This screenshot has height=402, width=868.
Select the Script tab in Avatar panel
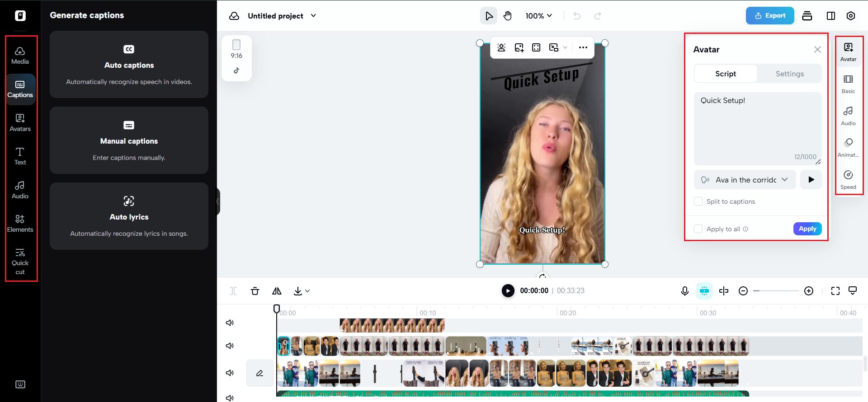725,74
